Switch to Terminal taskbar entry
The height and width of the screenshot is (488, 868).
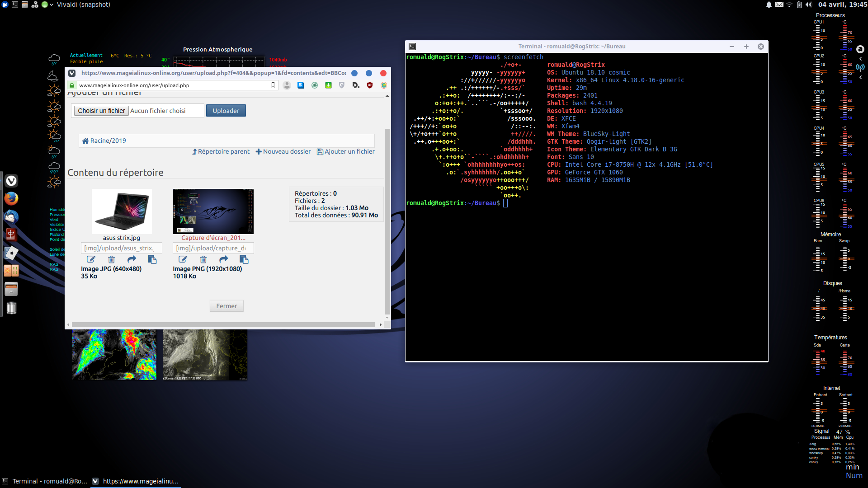[45, 481]
